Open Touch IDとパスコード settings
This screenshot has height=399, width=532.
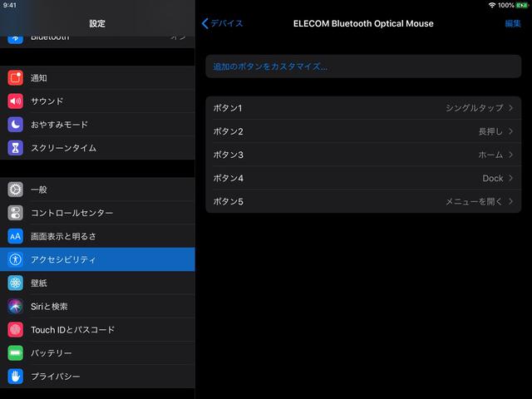coord(97,330)
